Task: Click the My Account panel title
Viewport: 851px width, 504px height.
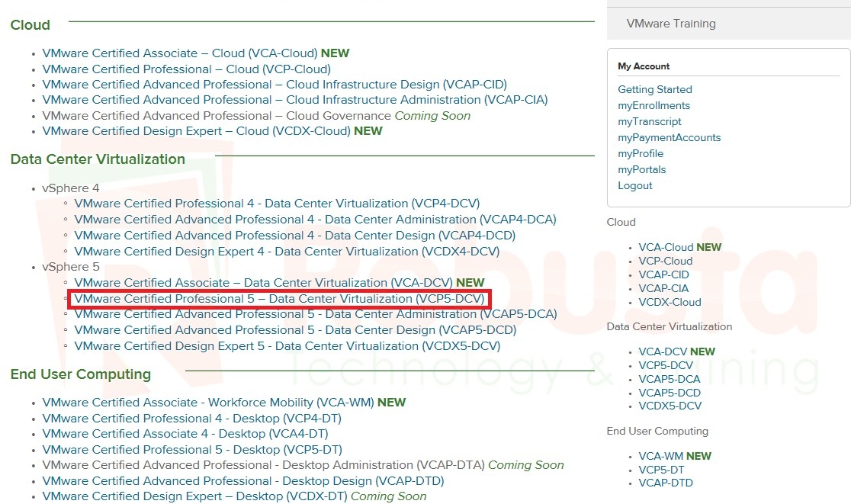Action: (644, 66)
